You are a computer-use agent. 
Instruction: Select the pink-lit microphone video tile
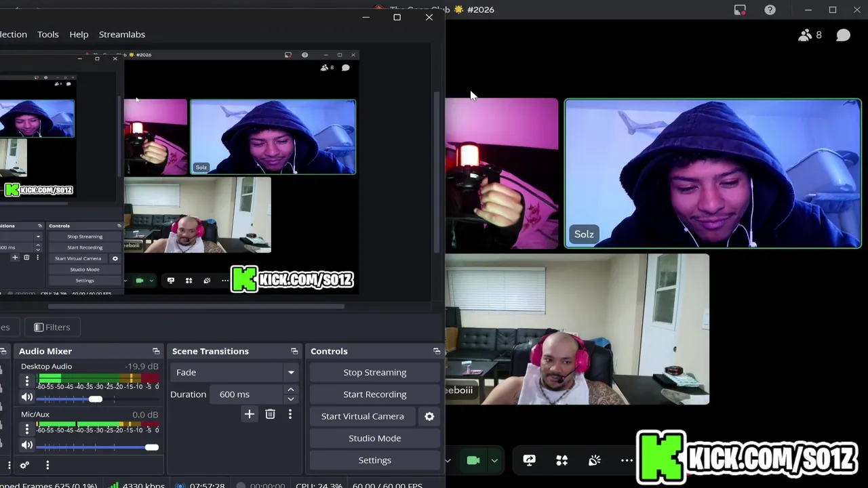tap(502, 174)
